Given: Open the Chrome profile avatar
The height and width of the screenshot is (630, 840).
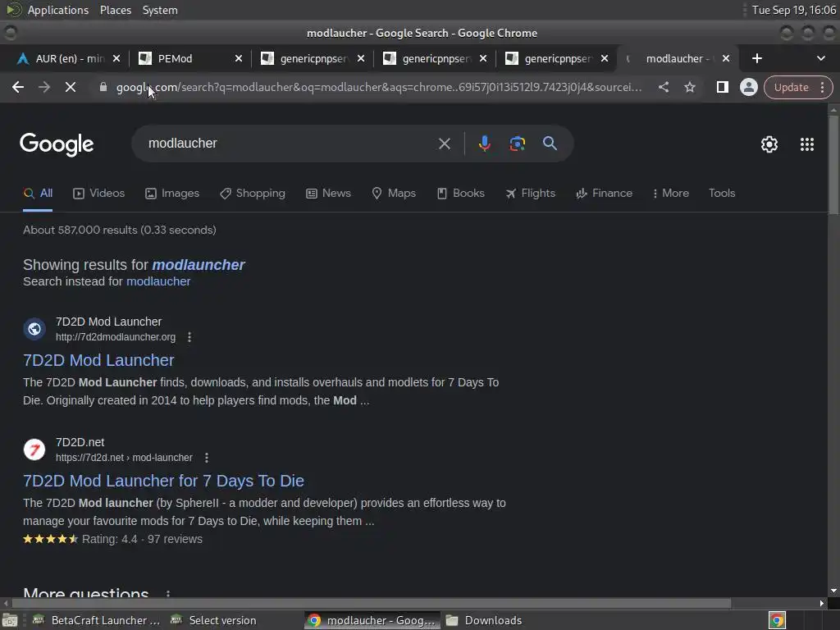Looking at the screenshot, I should tap(748, 87).
